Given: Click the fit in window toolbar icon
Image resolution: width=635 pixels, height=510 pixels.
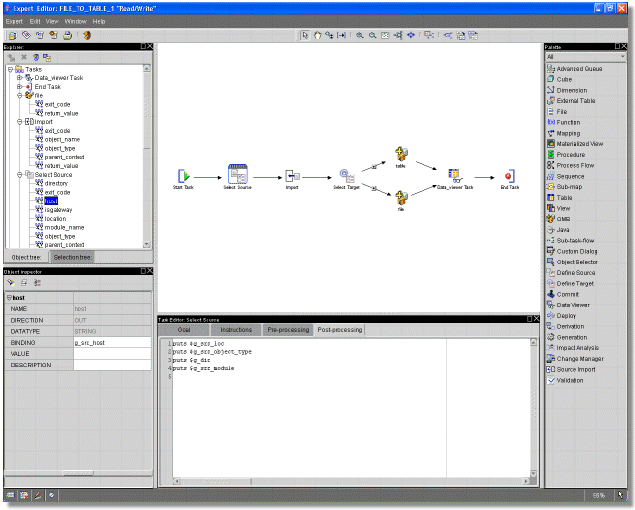Looking at the screenshot, I should (x=385, y=35).
